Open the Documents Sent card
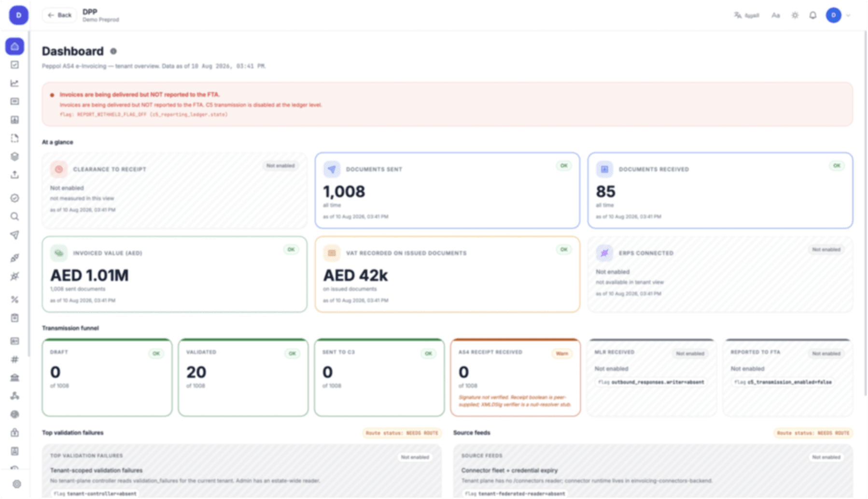The height and width of the screenshot is (499, 868). pos(448,190)
